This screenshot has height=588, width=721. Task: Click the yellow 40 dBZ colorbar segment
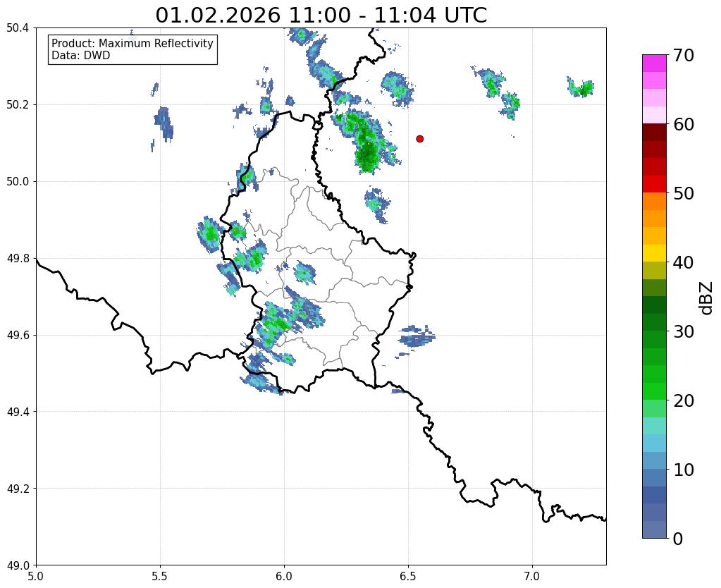pos(654,253)
